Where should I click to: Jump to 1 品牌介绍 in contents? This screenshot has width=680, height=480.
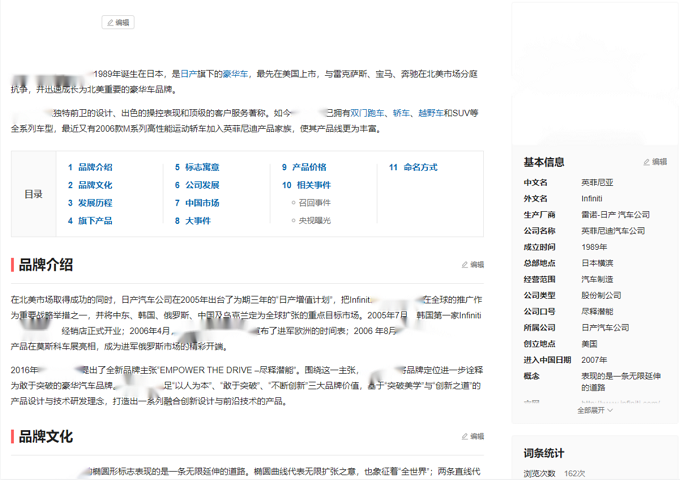click(x=90, y=167)
